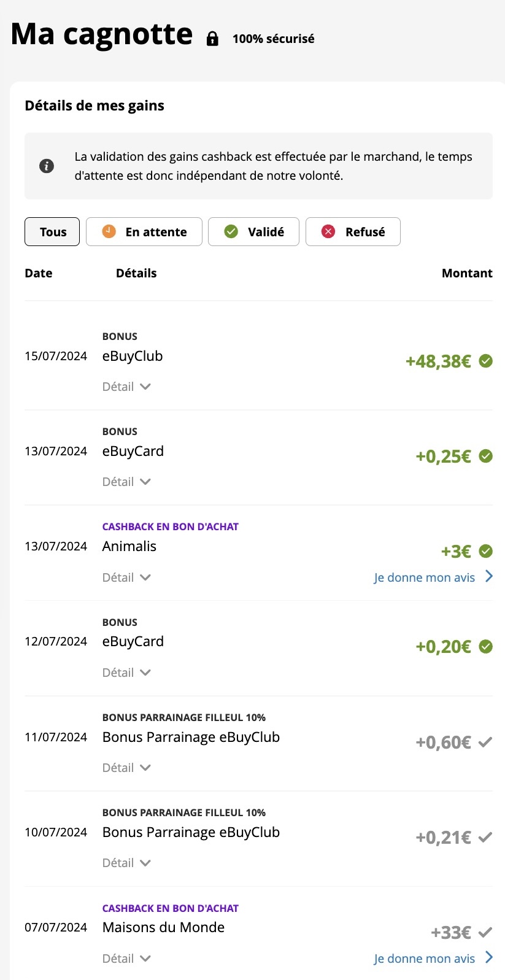Click the padlock secure icon
Image resolution: width=505 pixels, height=980 pixels.
coord(212,39)
